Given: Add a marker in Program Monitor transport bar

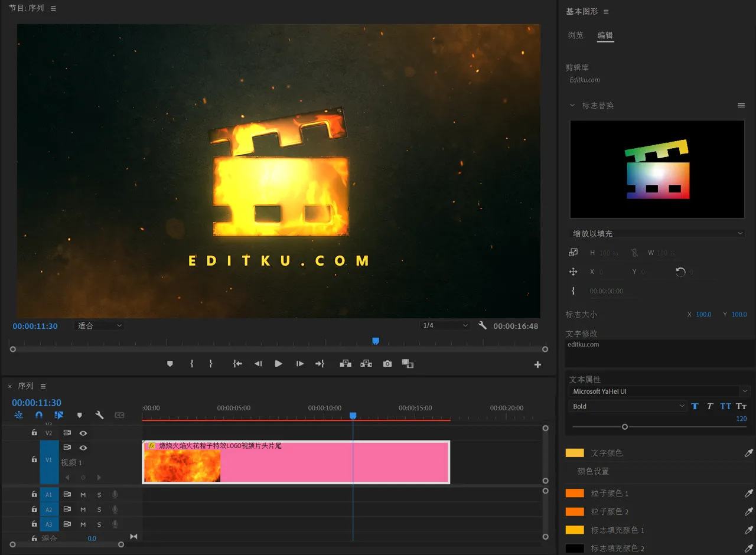Looking at the screenshot, I should coord(170,364).
